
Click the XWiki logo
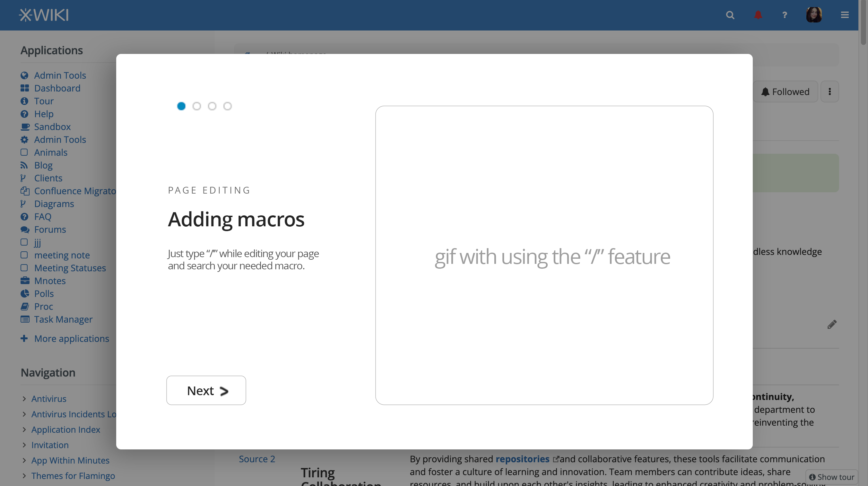coord(44,15)
